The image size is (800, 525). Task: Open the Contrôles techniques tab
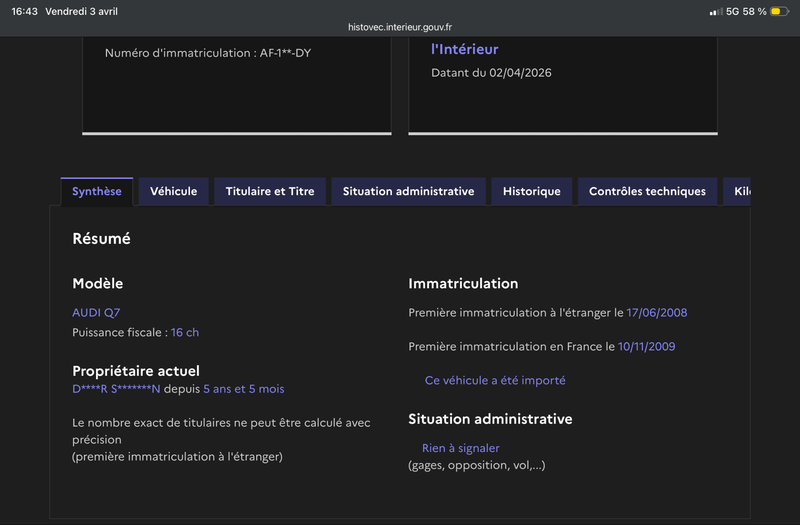coord(647,191)
